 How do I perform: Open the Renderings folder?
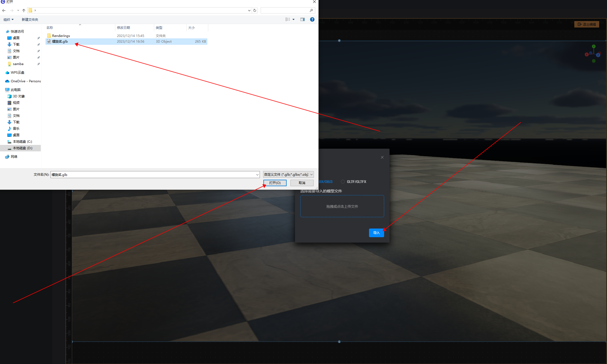pyautogui.click(x=61, y=36)
